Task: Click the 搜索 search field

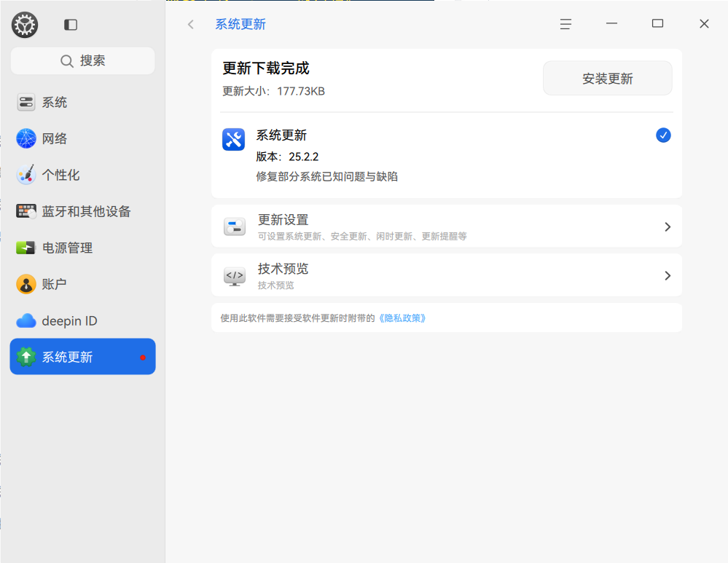Action: click(82, 60)
